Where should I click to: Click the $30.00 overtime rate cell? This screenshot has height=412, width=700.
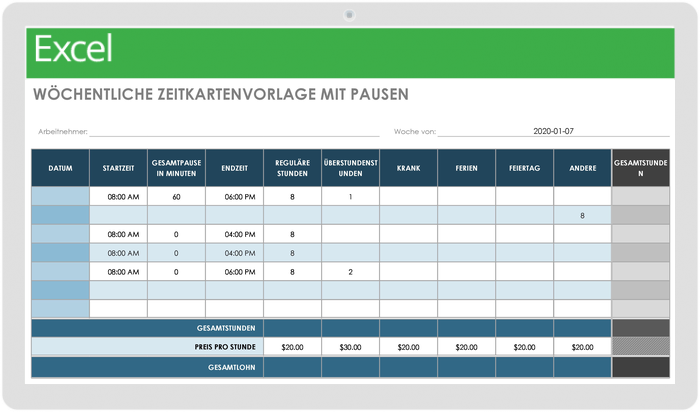tap(350, 347)
